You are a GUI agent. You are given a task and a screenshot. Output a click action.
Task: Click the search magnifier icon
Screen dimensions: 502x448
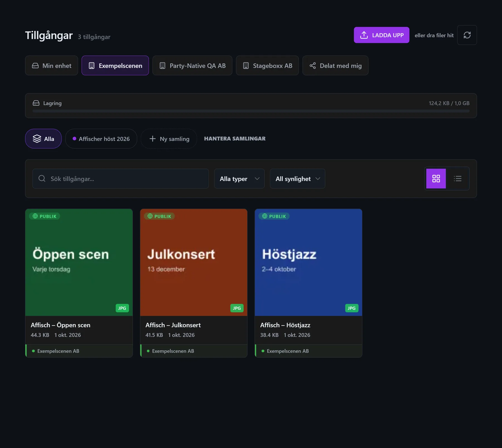click(x=42, y=179)
